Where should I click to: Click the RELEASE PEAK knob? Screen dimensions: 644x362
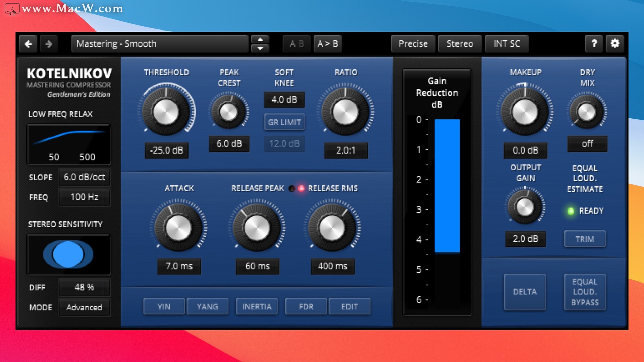coord(257,228)
